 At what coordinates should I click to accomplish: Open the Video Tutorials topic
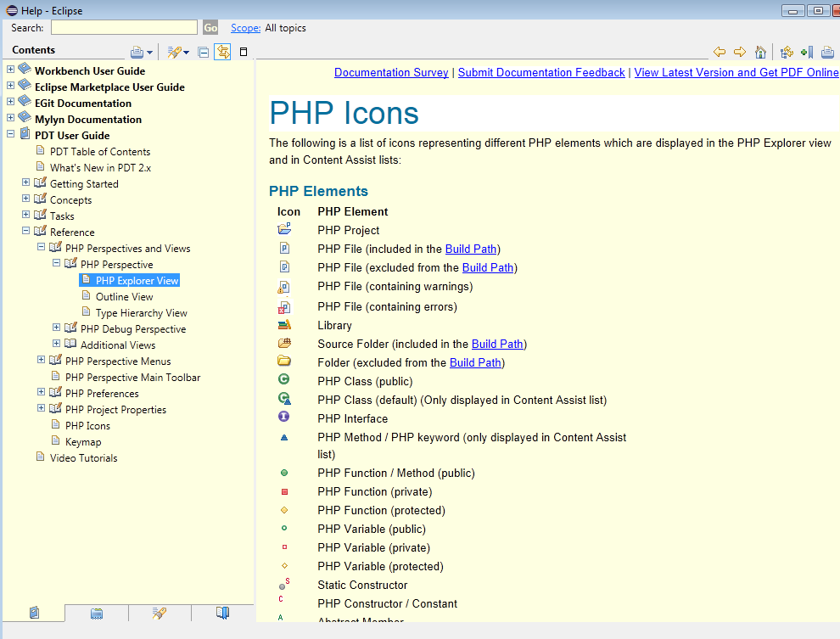[x=83, y=458]
